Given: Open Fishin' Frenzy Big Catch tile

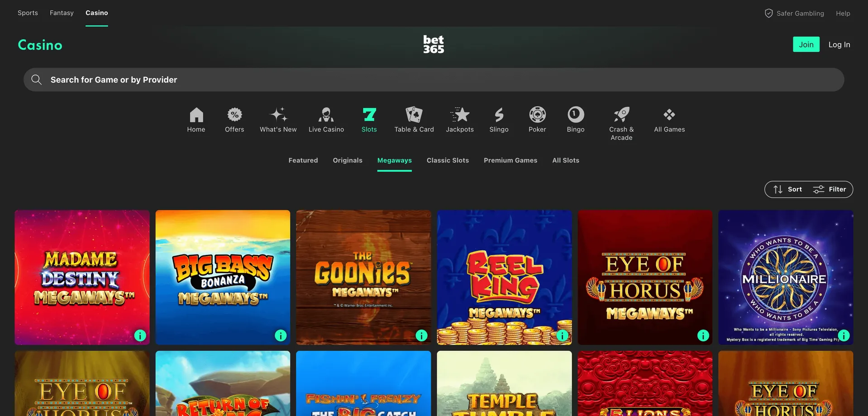Looking at the screenshot, I should [363, 383].
